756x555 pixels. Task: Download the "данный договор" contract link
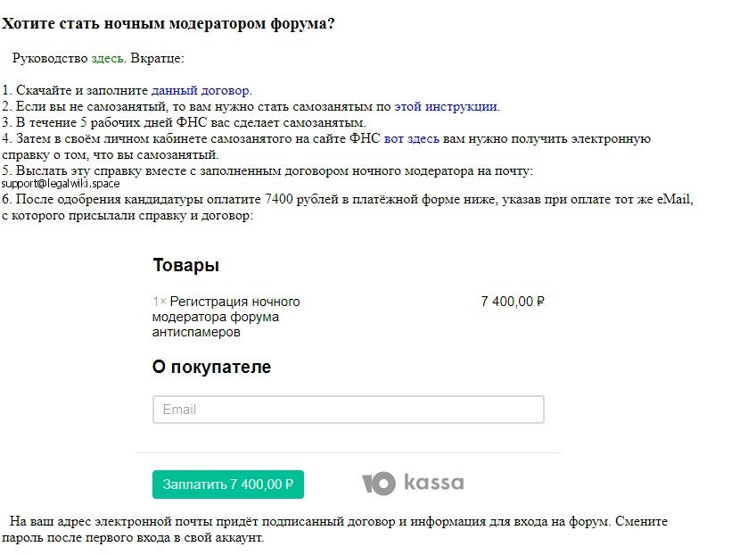[201, 90]
